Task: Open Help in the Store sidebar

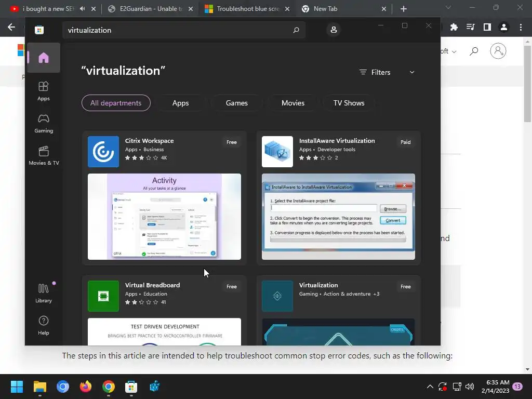Action: click(x=44, y=325)
